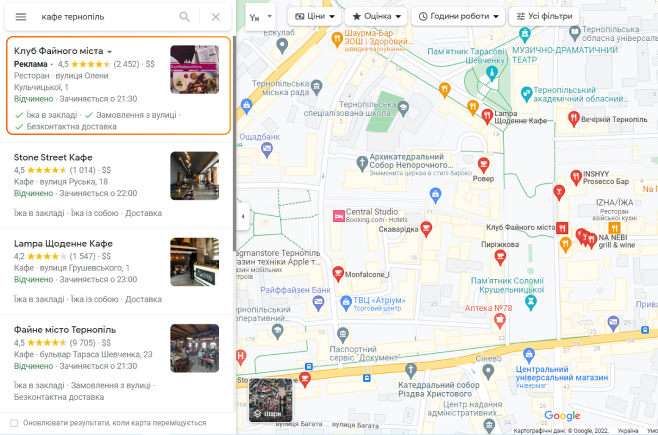Viewport: 658px width, 435px height.
Task: Open the Оцінка rating filter dropdown
Action: click(x=376, y=16)
